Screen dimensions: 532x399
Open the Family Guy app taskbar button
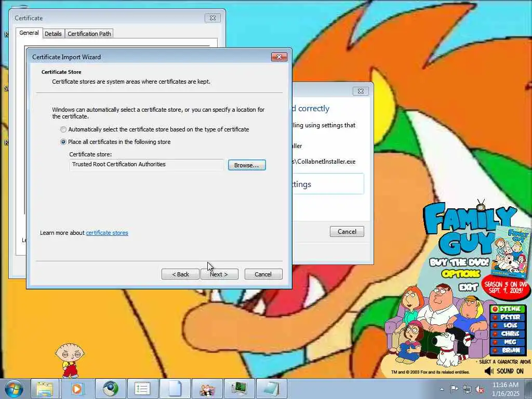tap(207, 389)
